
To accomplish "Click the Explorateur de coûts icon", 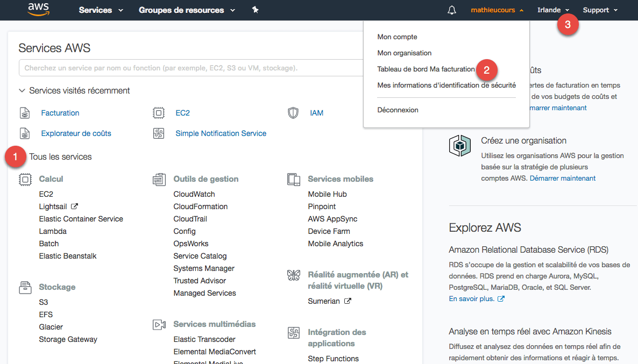I will 25,133.
